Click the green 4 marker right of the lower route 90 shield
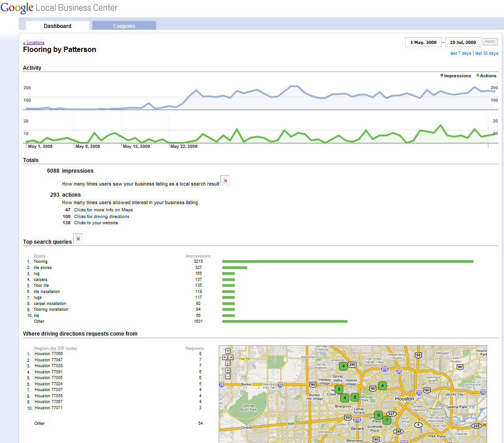Viewport: 504px width, 443px height. coord(382,385)
